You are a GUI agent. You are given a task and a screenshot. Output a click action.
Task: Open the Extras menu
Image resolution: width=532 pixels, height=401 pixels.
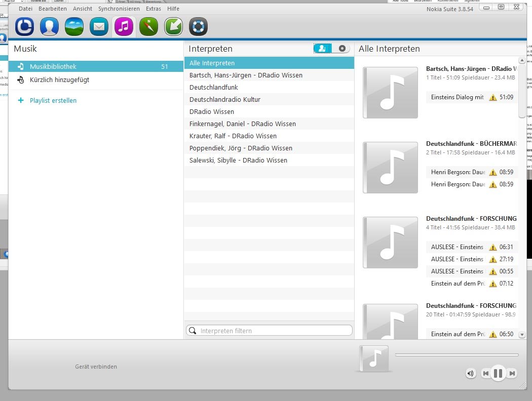[154, 9]
